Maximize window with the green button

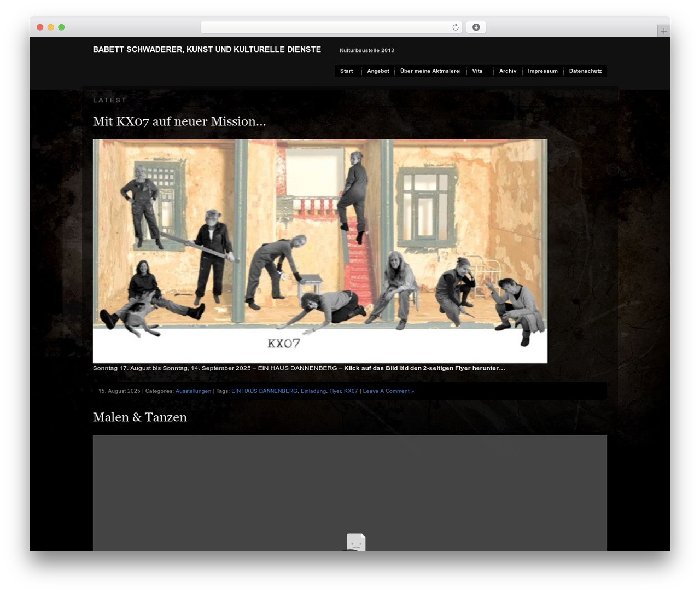pos(61,27)
